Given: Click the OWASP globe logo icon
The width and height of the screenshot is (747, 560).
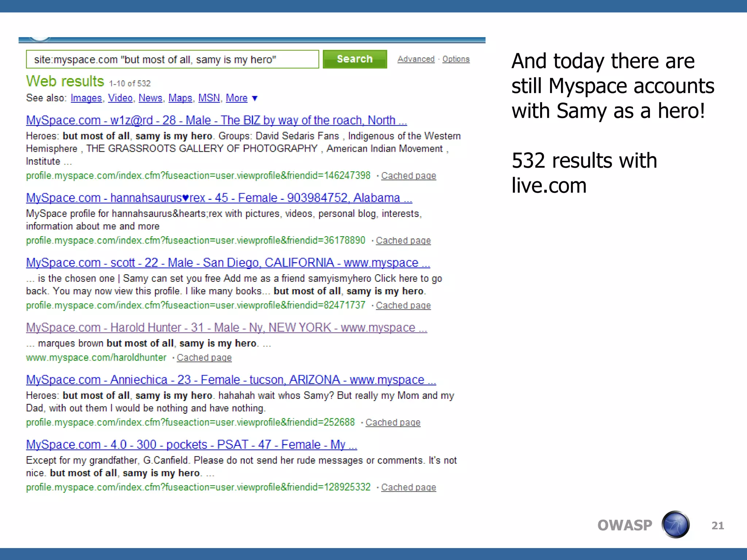Looking at the screenshot, I should click(676, 525).
